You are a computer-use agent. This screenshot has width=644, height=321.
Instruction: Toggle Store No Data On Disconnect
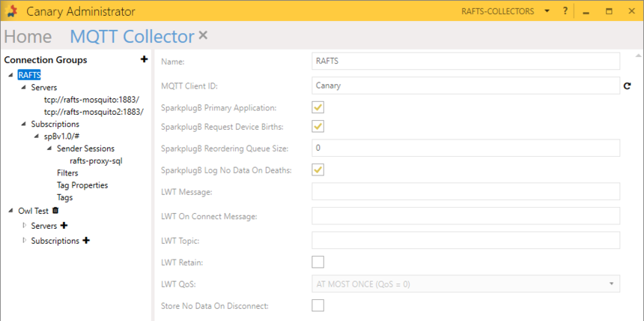point(318,305)
